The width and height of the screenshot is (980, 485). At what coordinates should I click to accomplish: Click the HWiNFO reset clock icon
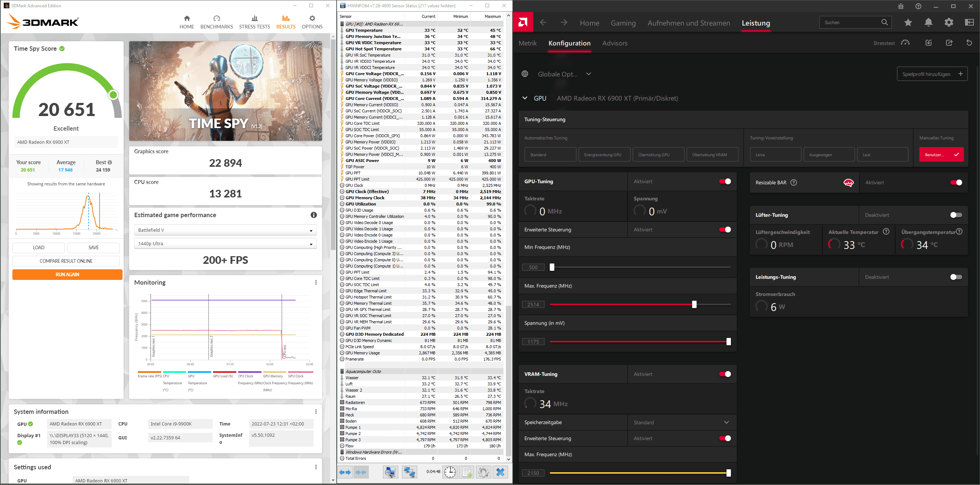450,472
